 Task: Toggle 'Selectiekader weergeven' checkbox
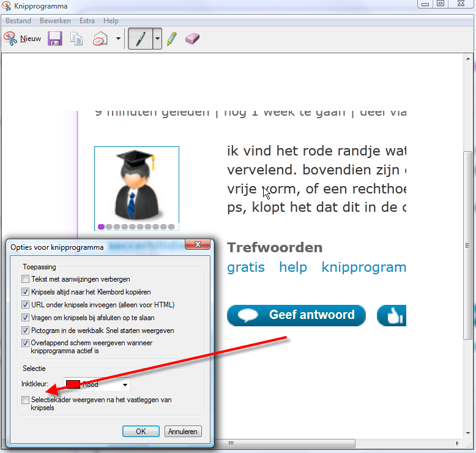[25, 400]
